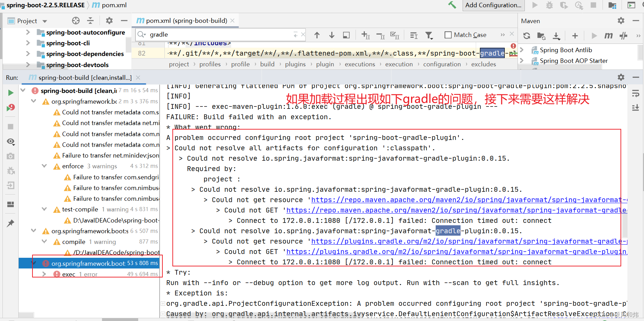Click the breadcrumb item profiles
This screenshot has height=321, width=644.
(x=210, y=64)
